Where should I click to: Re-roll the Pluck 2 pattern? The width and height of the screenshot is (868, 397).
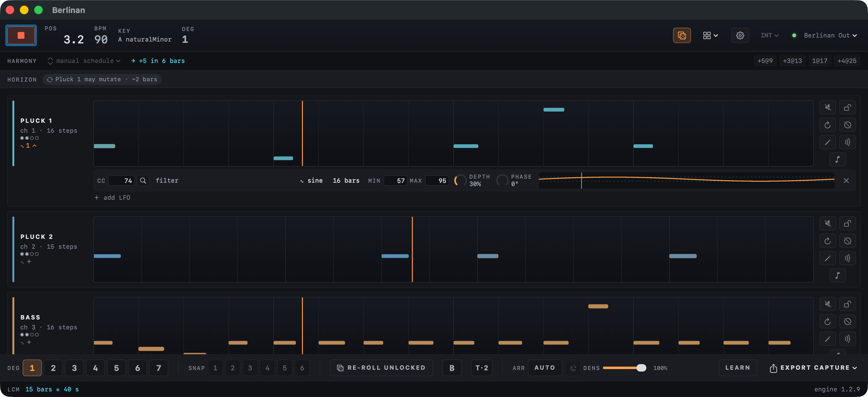click(x=828, y=241)
